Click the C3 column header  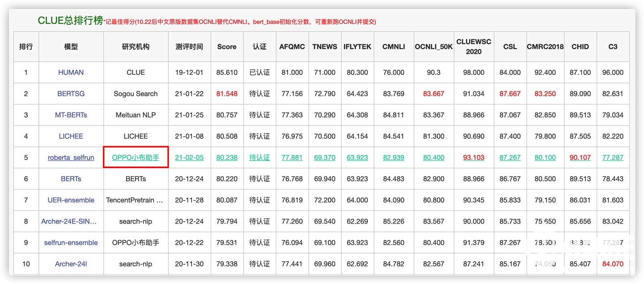click(613, 47)
